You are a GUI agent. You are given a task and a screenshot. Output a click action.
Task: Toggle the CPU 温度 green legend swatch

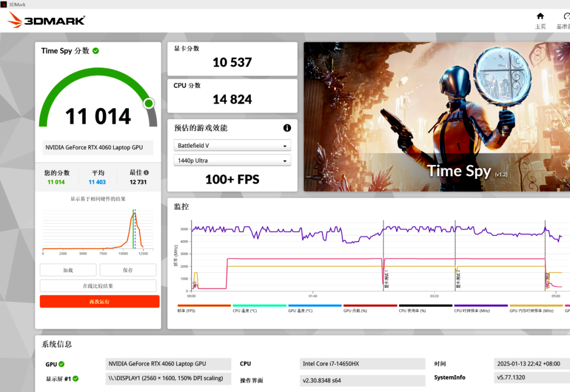pyautogui.click(x=260, y=305)
